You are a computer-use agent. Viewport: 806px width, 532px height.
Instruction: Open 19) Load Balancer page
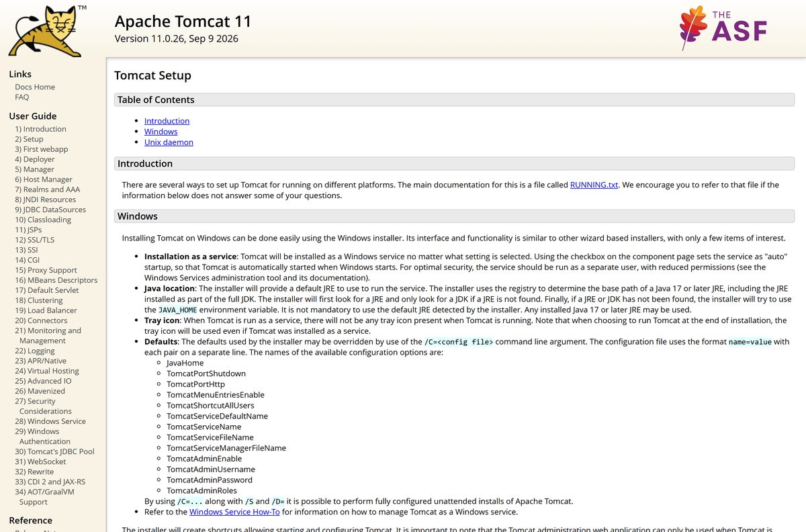46,310
